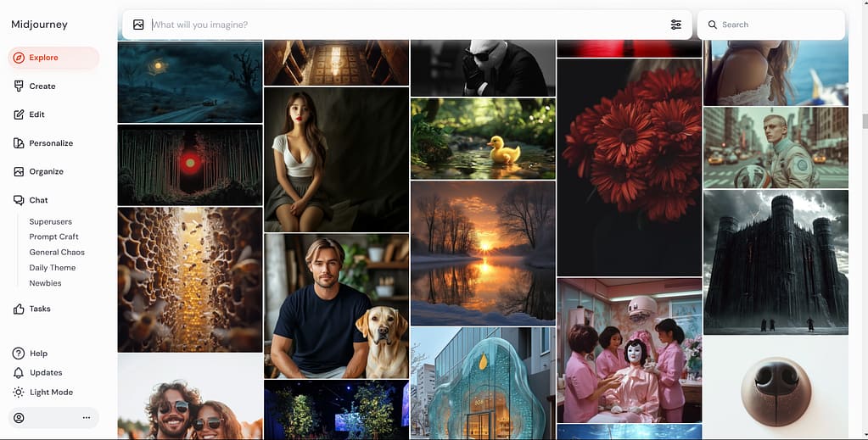
Task: Click the Tasks thumbs-up icon
Action: [x=19, y=309]
